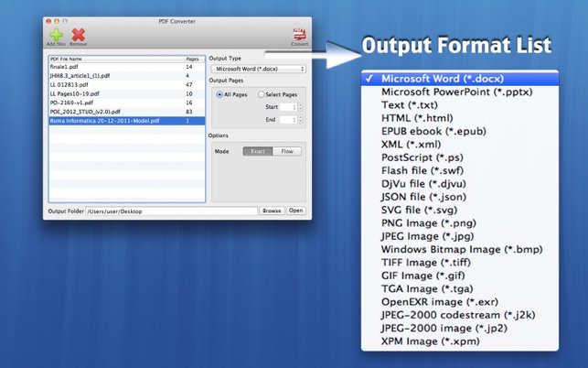Click the red Remove icon
Image resolution: width=588 pixels, height=368 pixels.
[x=79, y=35]
